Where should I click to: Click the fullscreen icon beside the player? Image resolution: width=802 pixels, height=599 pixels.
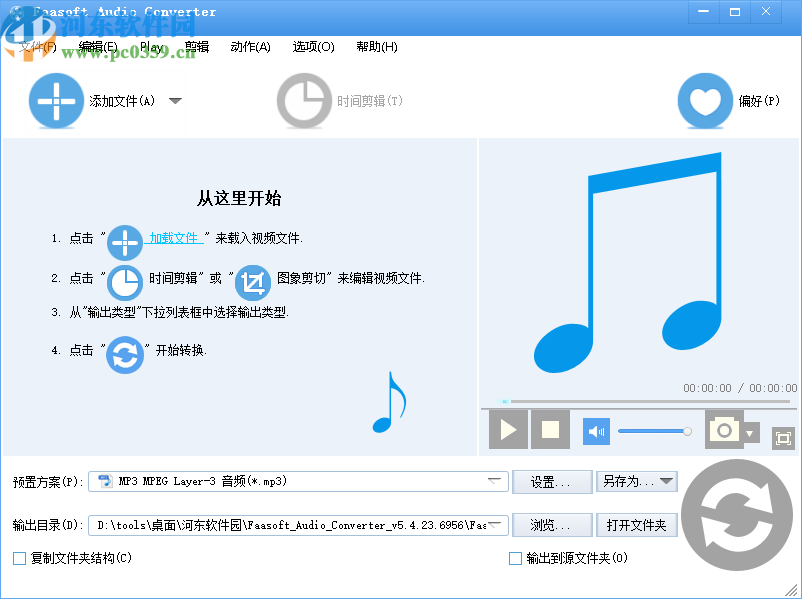784,437
